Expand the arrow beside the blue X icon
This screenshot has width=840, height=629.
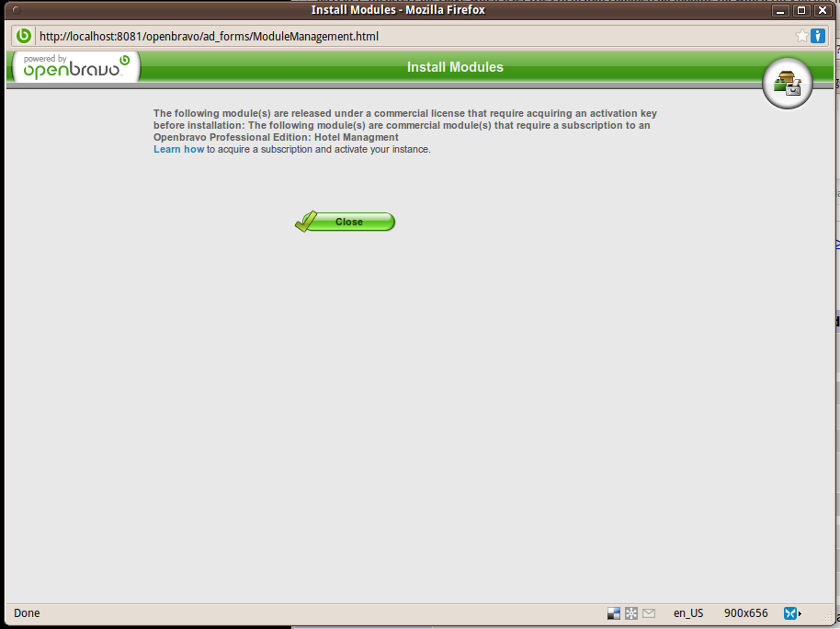click(x=800, y=613)
